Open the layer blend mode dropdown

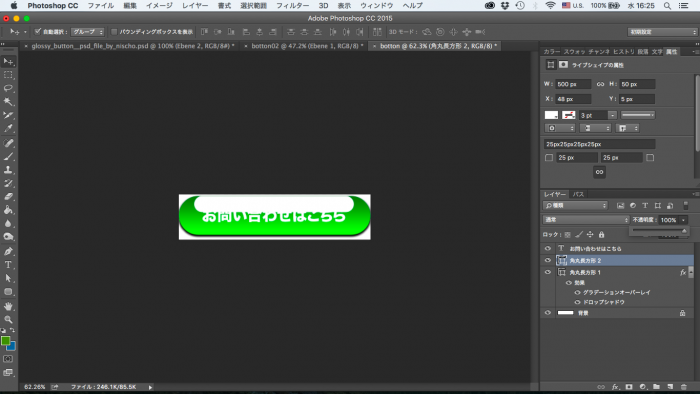coord(586,220)
